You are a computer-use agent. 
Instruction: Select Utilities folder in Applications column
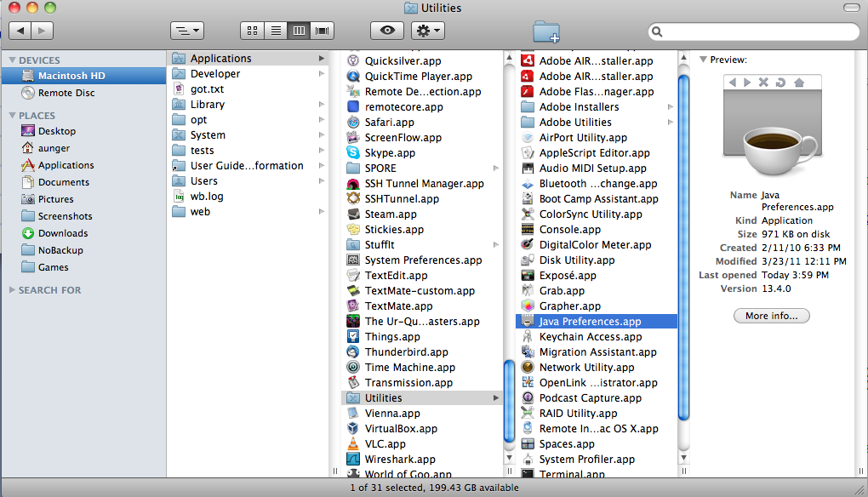point(422,398)
